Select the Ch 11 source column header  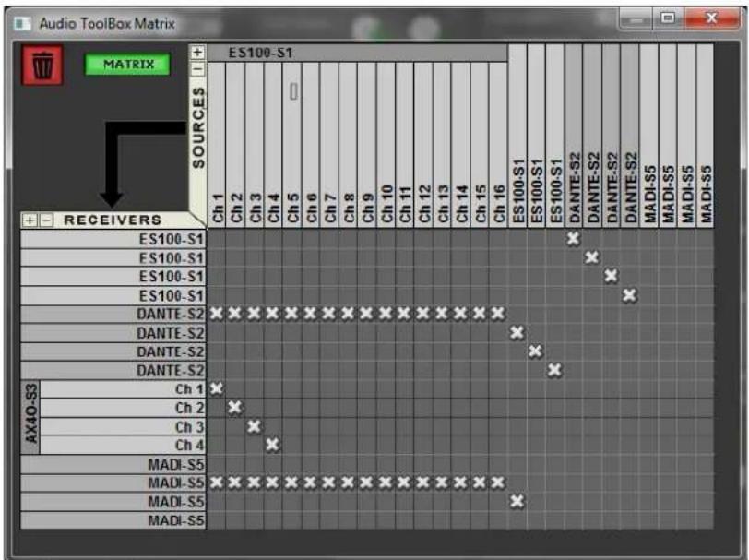coord(404,144)
